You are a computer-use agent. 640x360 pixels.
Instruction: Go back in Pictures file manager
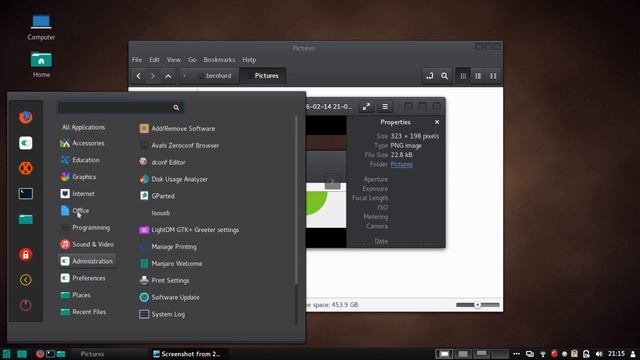[x=139, y=76]
